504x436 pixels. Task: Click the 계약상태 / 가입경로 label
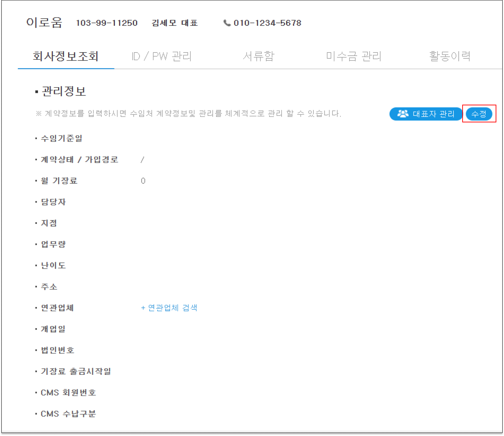coord(79,160)
